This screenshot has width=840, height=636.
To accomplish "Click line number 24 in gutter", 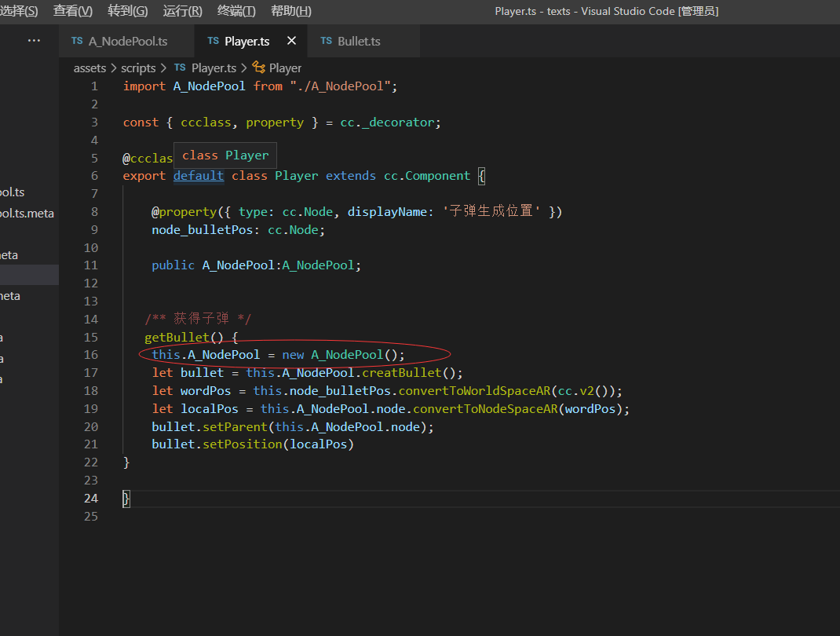I will coord(91,499).
